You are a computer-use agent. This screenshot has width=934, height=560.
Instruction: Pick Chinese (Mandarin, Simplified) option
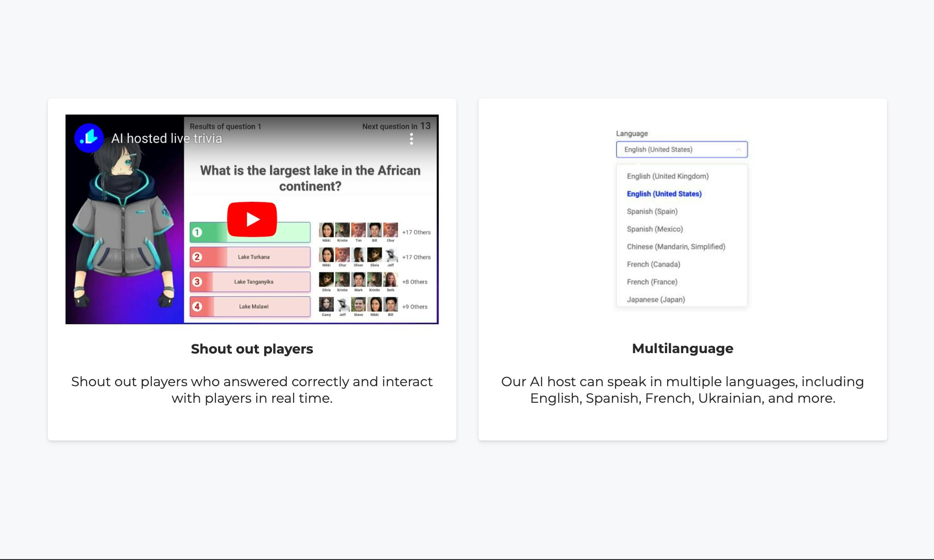[676, 246]
